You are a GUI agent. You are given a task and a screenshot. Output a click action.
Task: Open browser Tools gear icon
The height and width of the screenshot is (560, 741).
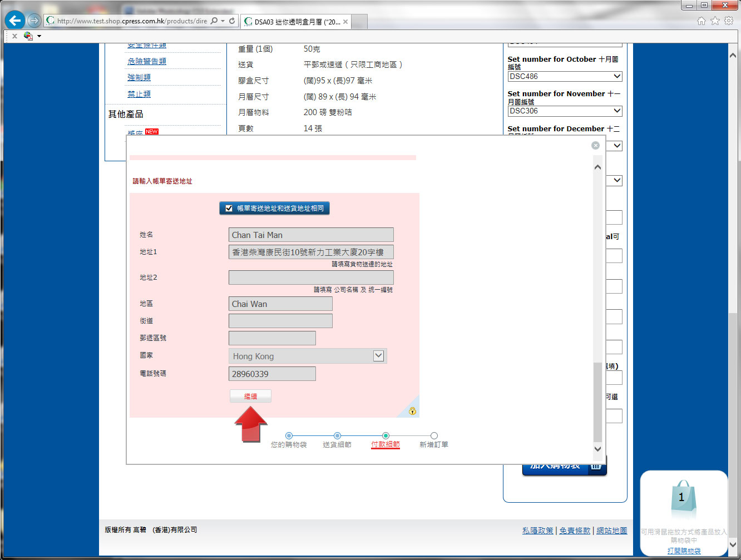729,21
